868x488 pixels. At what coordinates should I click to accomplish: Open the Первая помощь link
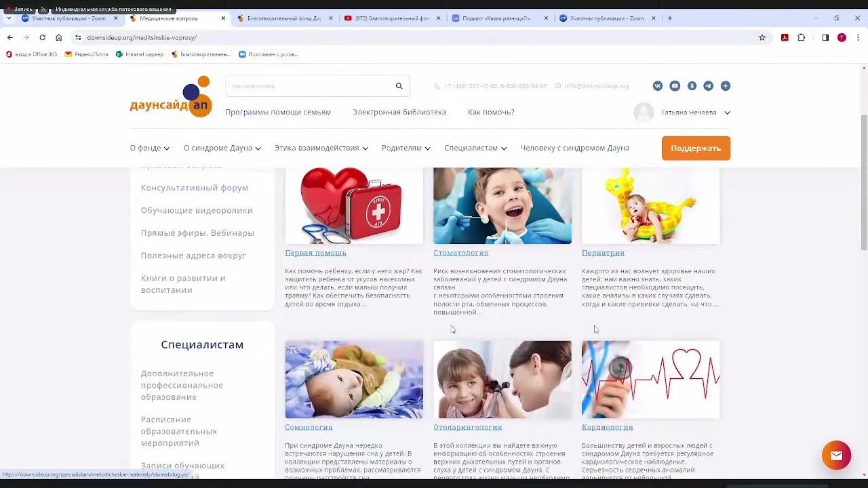tap(315, 253)
